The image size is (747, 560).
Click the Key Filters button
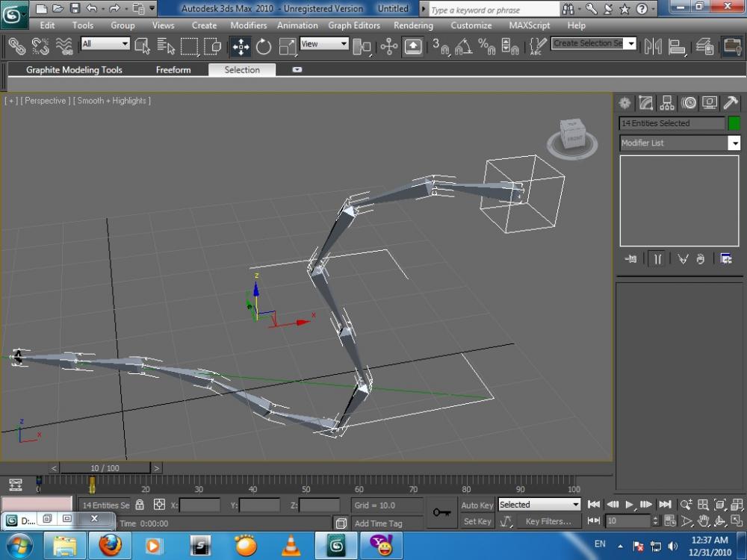point(549,522)
